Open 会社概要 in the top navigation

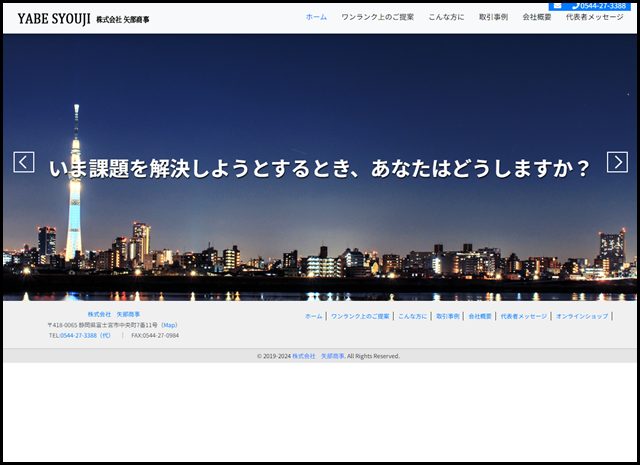point(537,17)
